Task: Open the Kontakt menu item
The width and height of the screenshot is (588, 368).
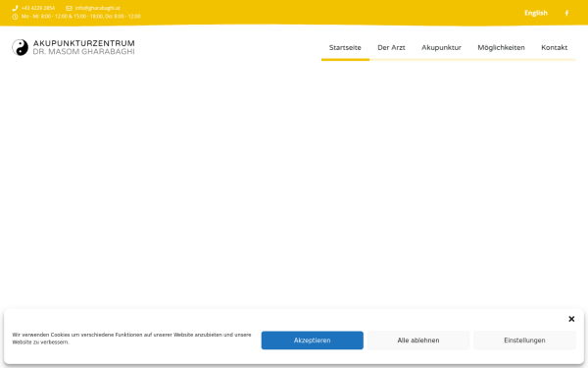Action: pos(555,48)
